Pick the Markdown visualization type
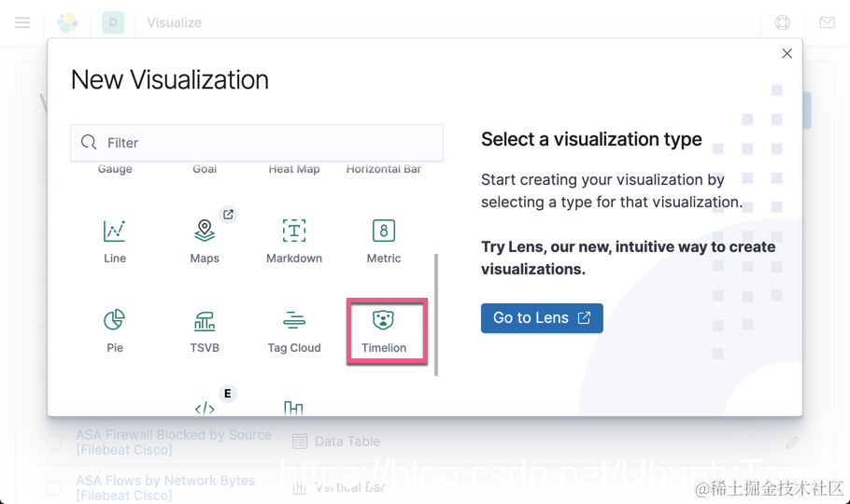This screenshot has height=504, width=850. (x=294, y=241)
